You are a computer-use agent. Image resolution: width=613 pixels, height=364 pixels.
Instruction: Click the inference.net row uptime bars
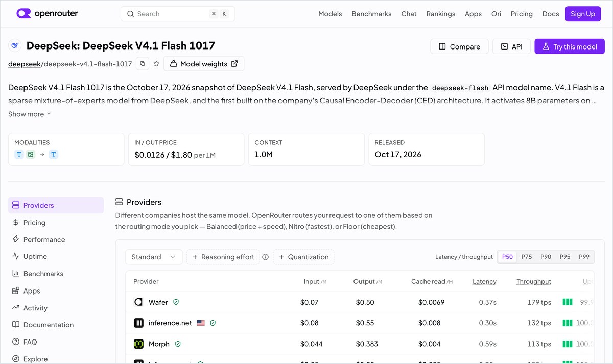click(568, 323)
